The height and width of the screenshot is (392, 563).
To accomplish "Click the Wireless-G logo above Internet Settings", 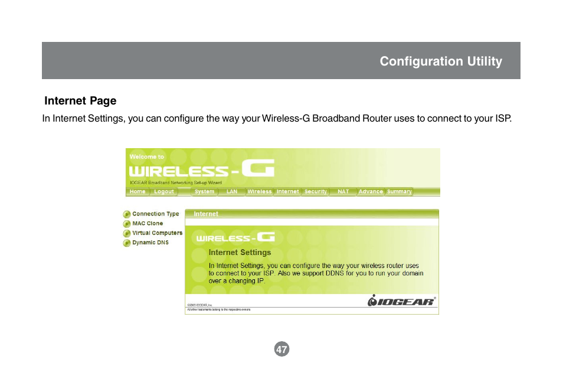I will pos(235,237).
